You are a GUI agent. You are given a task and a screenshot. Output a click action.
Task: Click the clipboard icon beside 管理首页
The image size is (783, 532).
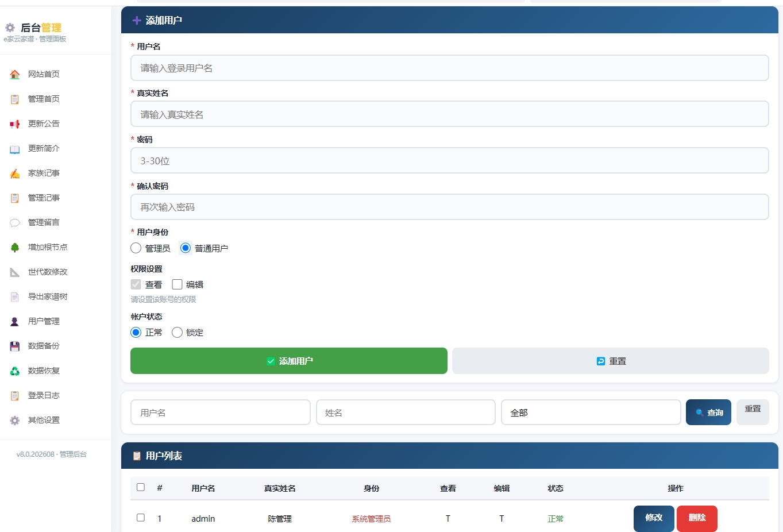coord(15,99)
